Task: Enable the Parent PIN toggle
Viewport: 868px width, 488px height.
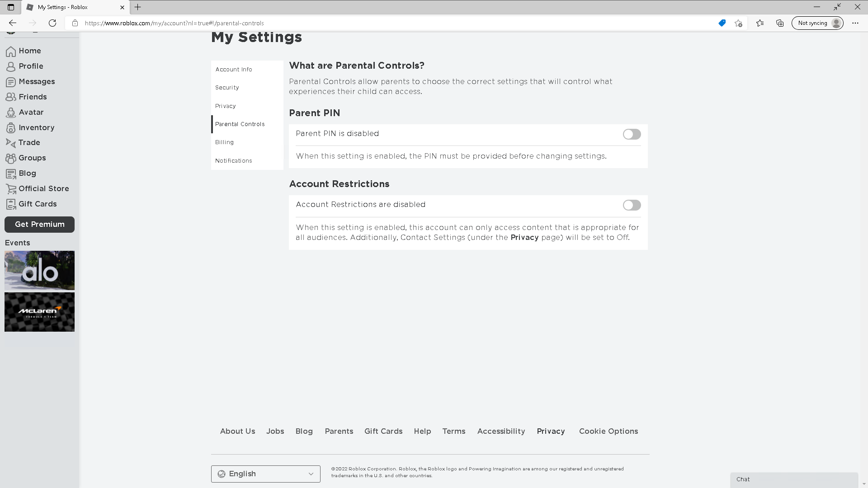Action: (x=632, y=134)
